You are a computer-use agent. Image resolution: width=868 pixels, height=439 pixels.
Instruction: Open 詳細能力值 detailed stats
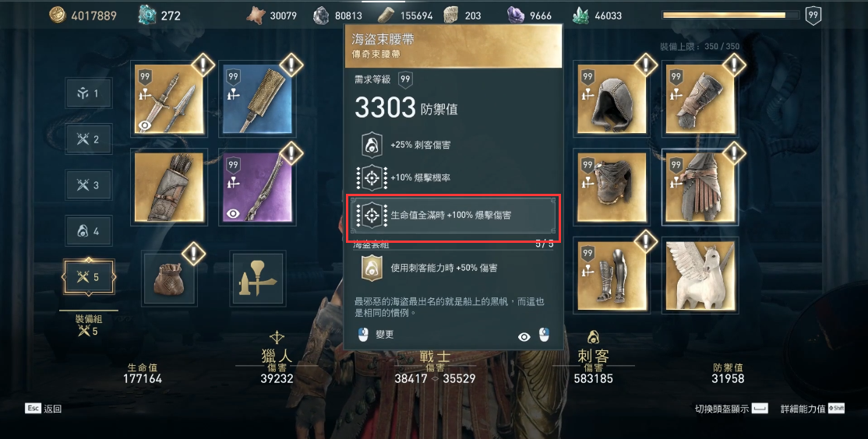coord(803,409)
